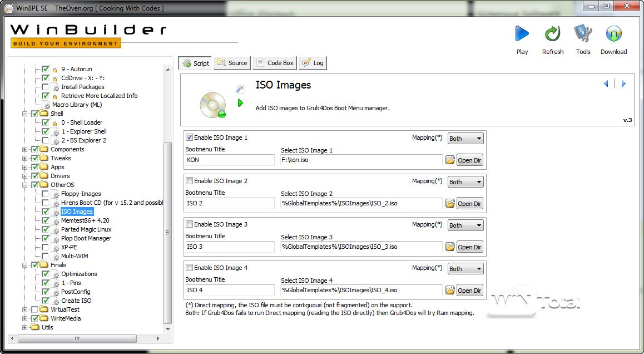Click the tree's horizontal scrollbar thumb

pos(77,338)
